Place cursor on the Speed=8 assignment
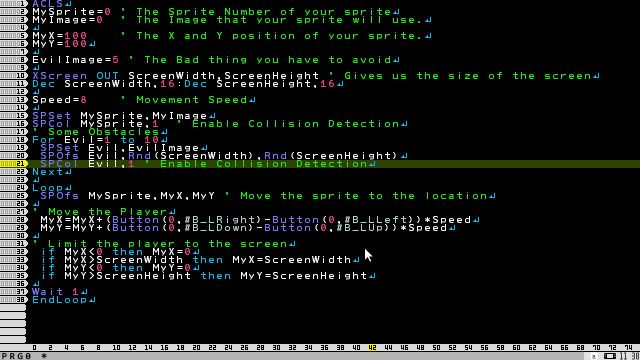The image size is (640, 360). click(60, 100)
